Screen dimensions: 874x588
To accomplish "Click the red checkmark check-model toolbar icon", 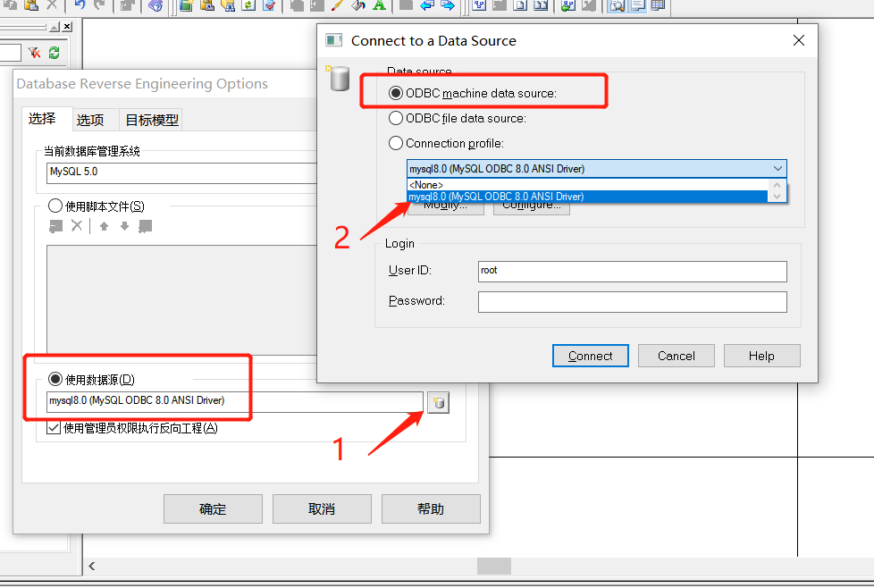I will click(x=269, y=5).
